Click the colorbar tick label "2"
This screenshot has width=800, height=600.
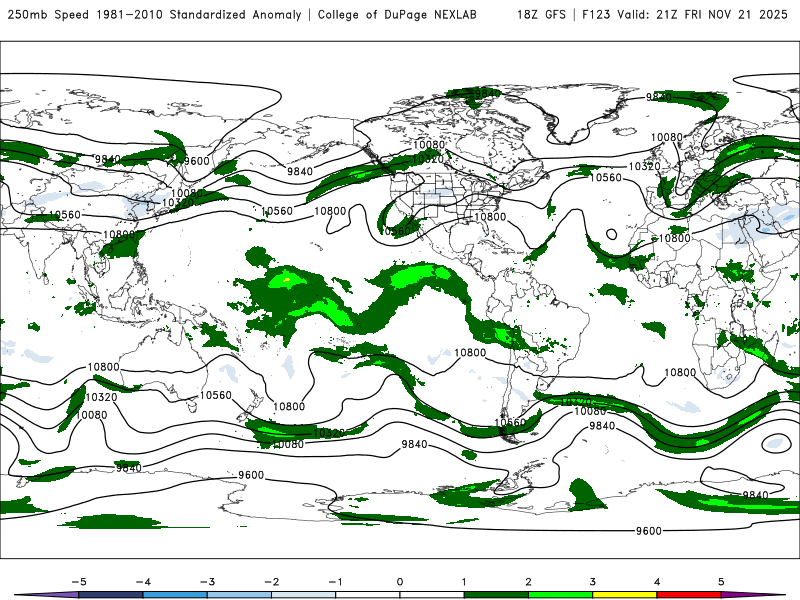(528, 582)
